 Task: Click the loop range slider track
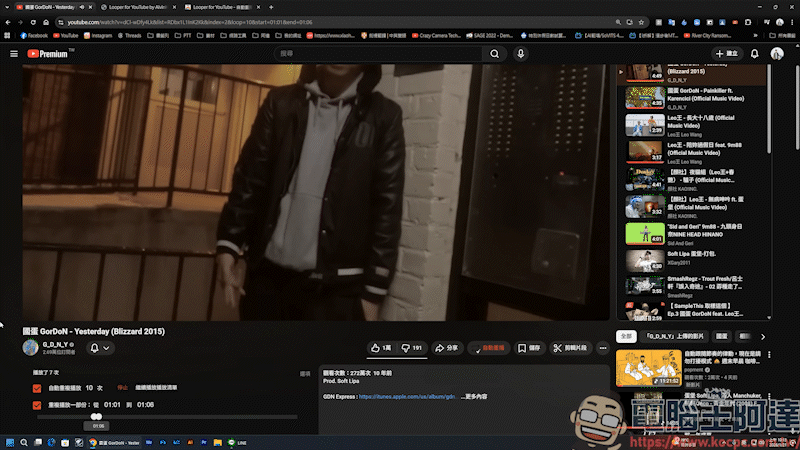pyautogui.click(x=167, y=417)
